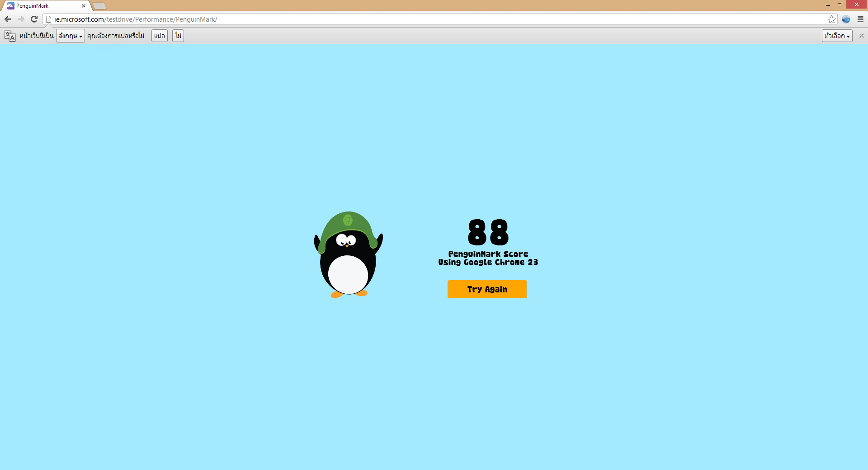
Task: Click the ไม่ decline translation button
Action: (178, 36)
